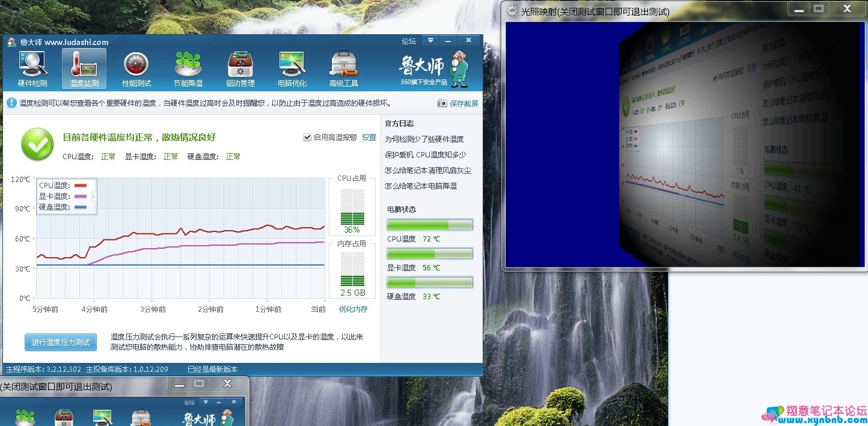This screenshot has height=426, width=868.
Task: Click the 120℃ axis label on chart
Action: (x=21, y=180)
